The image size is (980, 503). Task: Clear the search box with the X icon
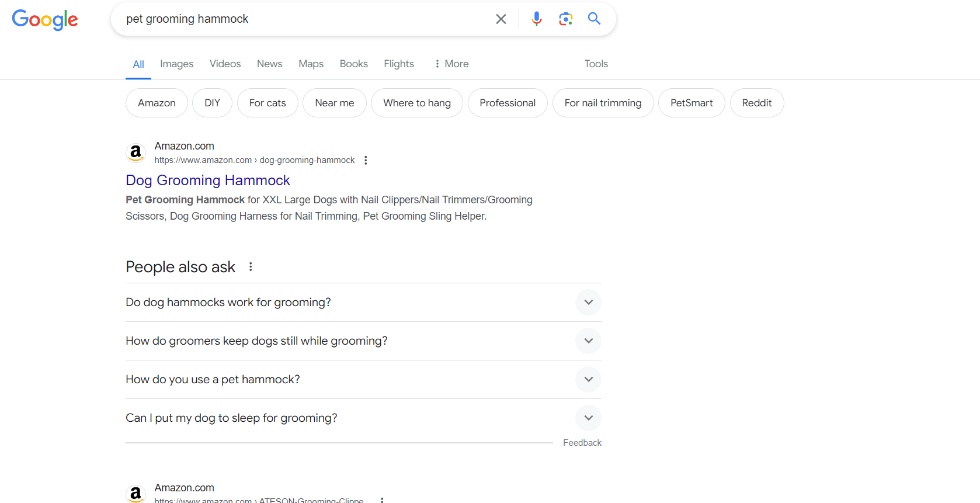(501, 19)
